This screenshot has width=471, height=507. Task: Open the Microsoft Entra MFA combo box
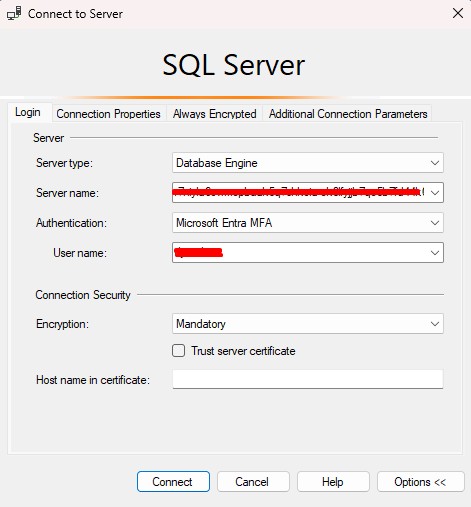pyautogui.click(x=308, y=223)
